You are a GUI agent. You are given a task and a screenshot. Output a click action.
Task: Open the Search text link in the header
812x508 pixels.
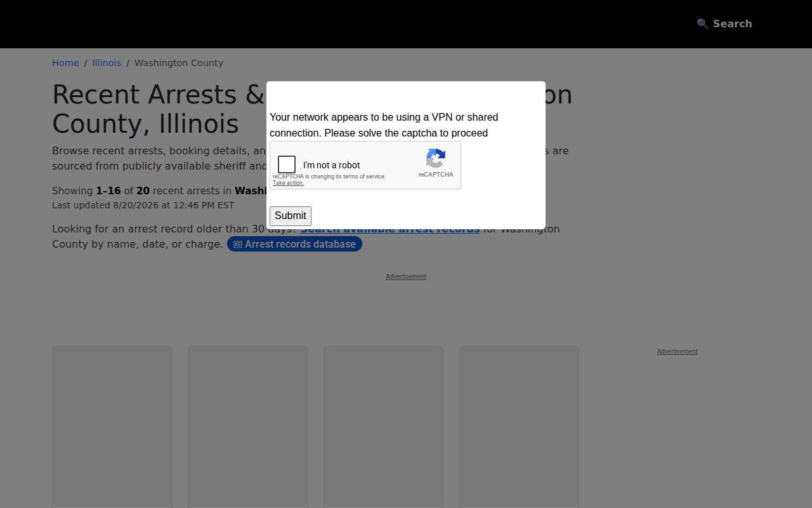[x=732, y=23]
